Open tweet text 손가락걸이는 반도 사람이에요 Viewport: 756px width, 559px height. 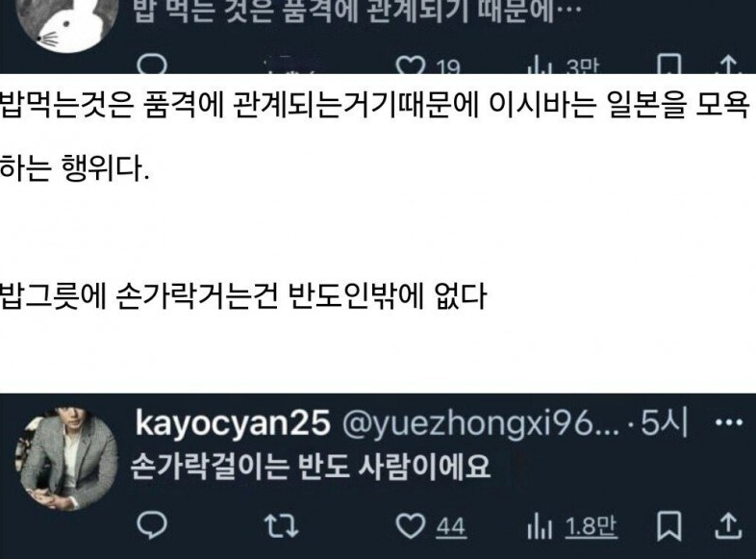coord(311,467)
